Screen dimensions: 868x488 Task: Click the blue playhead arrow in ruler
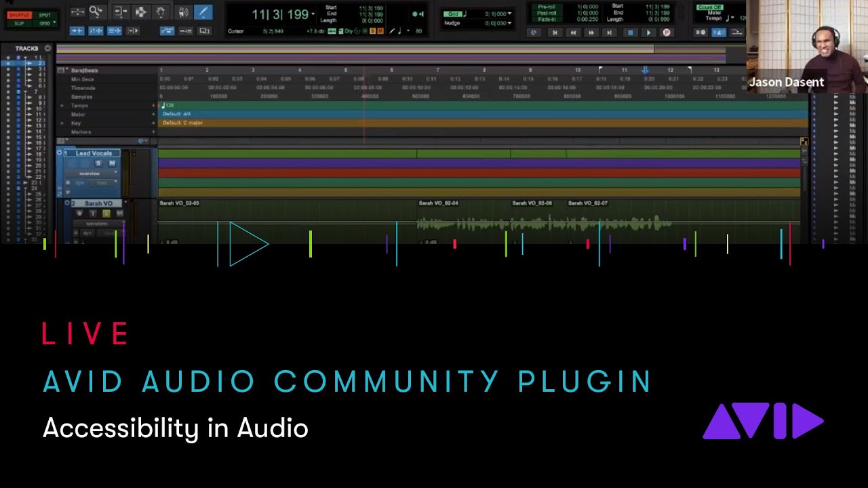[x=645, y=70]
